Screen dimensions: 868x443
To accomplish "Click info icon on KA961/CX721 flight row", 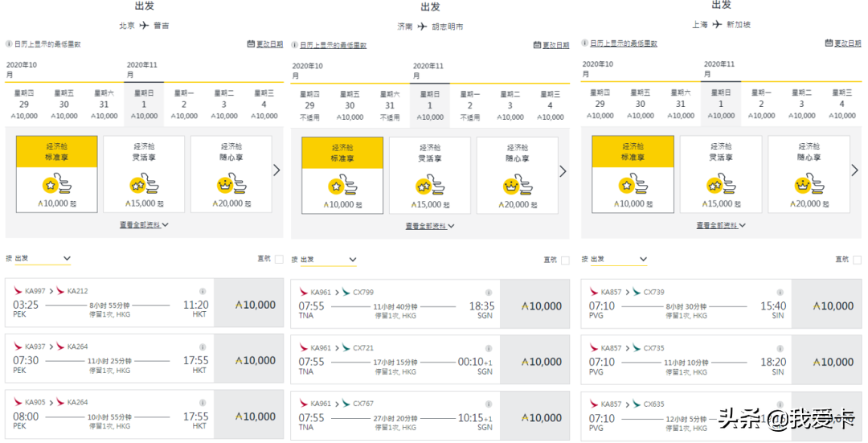I will [x=488, y=348].
